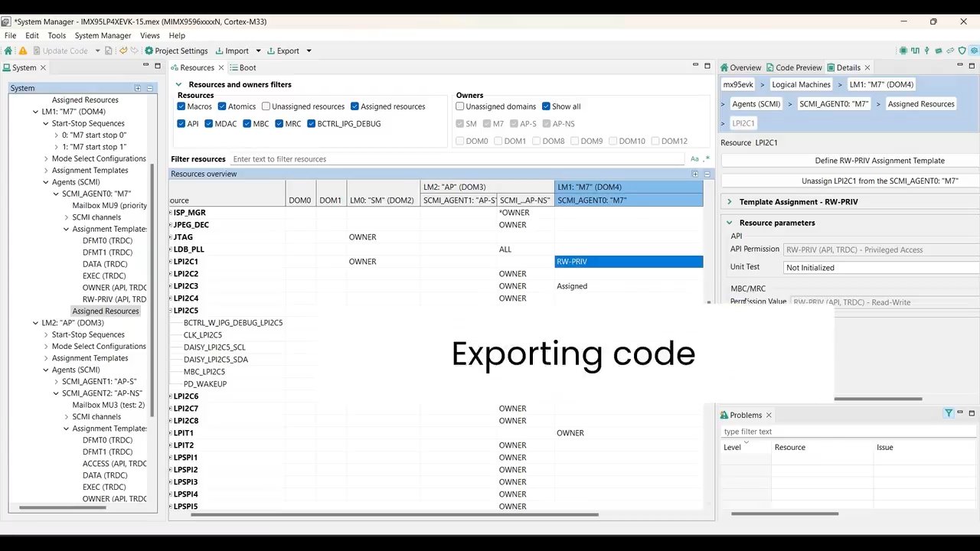Enable the Unassigned domains checkbox
980x551 pixels.
(x=460, y=106)
